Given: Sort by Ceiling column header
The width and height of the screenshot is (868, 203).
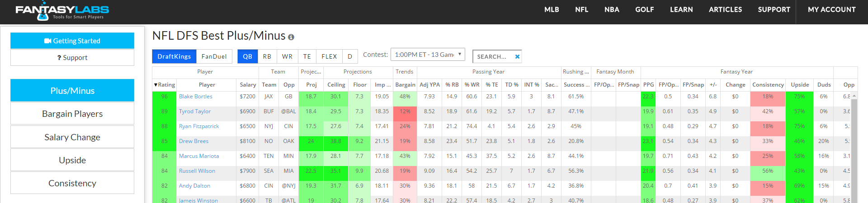Looking at the screenshot, I should tap(336, 85).
